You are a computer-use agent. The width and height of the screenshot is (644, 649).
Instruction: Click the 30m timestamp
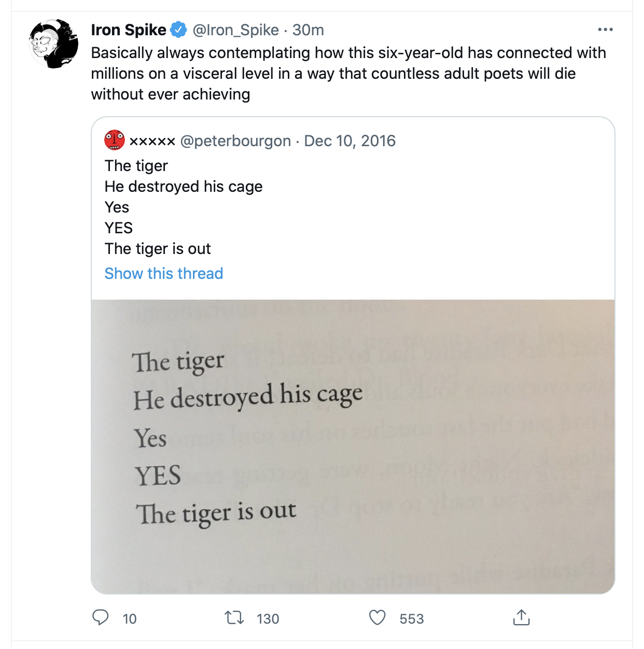308,30
